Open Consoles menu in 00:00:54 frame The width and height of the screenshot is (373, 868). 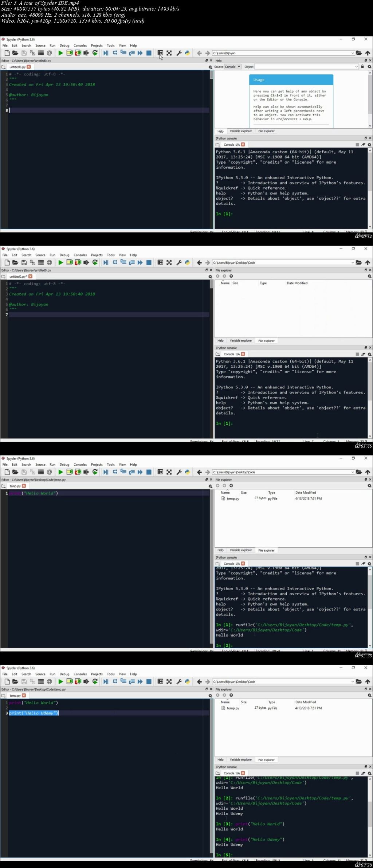[80, 46]
